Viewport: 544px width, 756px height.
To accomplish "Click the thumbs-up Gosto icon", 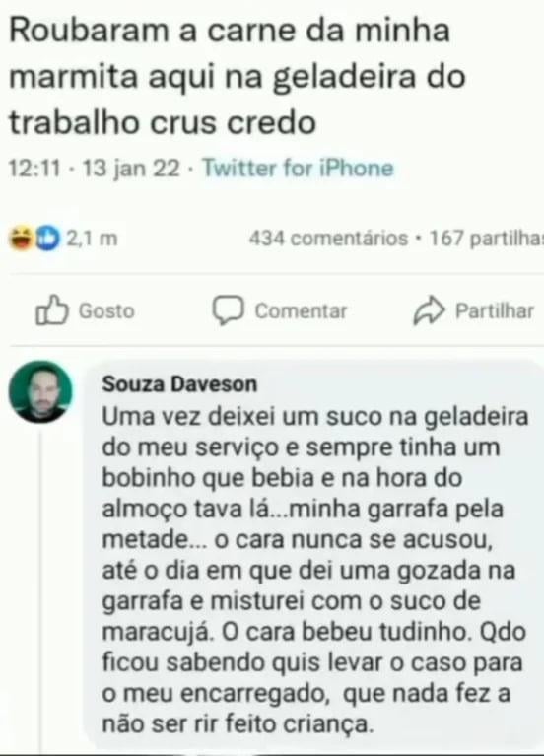I will (51, 310).
